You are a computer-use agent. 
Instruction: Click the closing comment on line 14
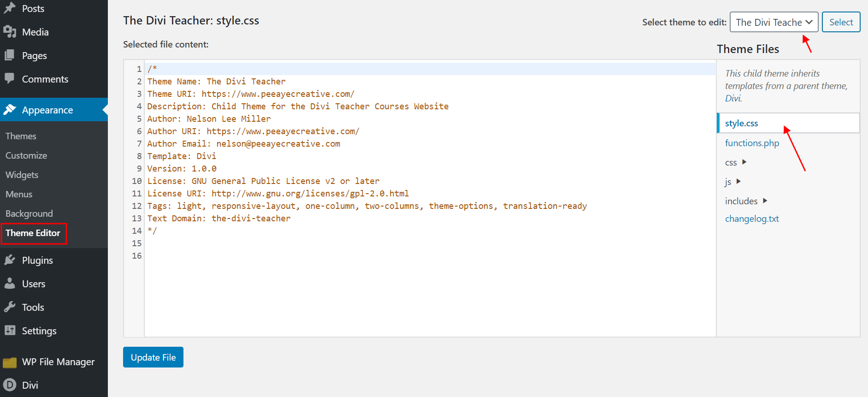[152, 231]
